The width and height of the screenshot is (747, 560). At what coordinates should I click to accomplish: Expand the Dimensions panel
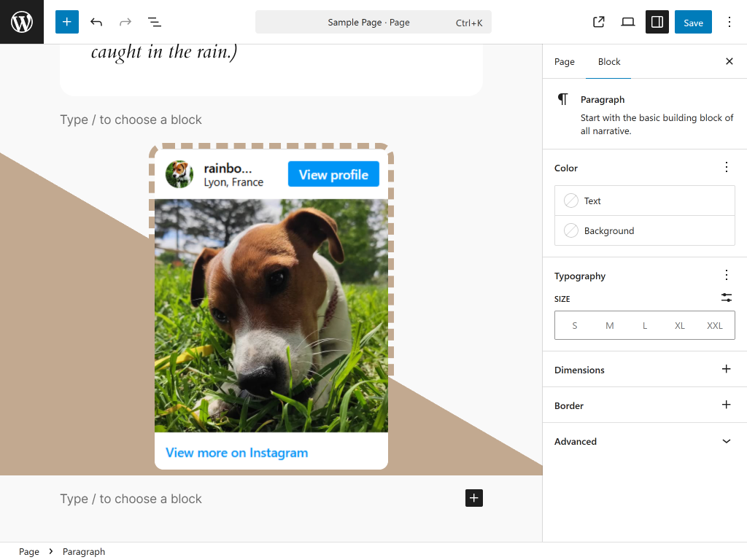(x=726, y=369)
